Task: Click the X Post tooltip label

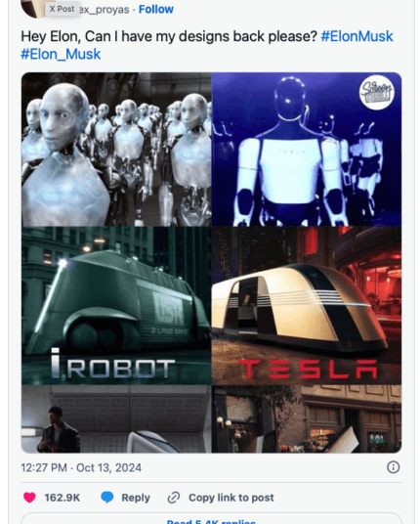Action: pyautogui.click(x=63, y=9)
